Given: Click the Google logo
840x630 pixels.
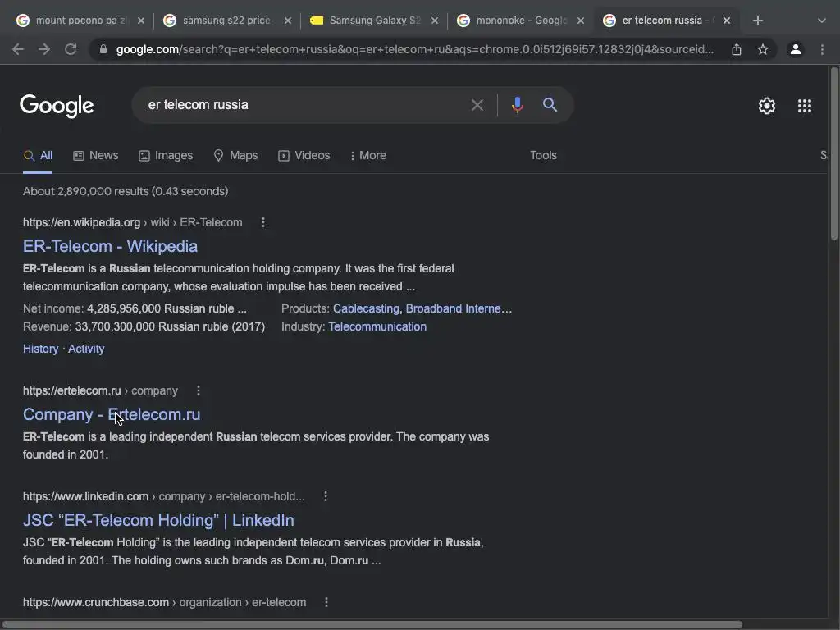Looking at the screenshot, I should pos(57,106).
